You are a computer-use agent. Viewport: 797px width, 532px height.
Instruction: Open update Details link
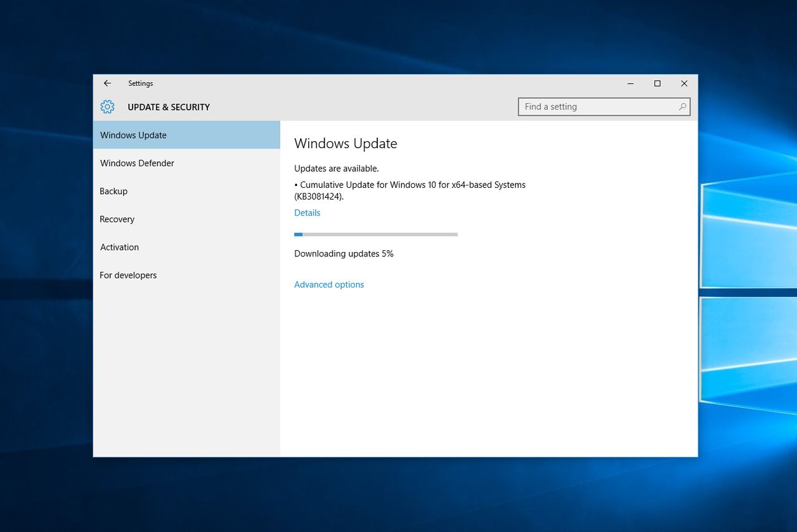click(x=307, y=213)
